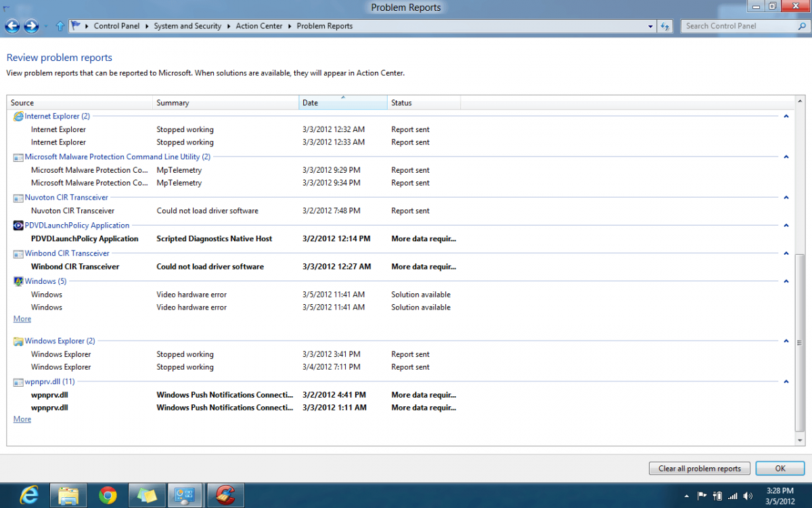Open the address bar history dropdown
This screenshot has width=812, height=508.
point(650,26)
